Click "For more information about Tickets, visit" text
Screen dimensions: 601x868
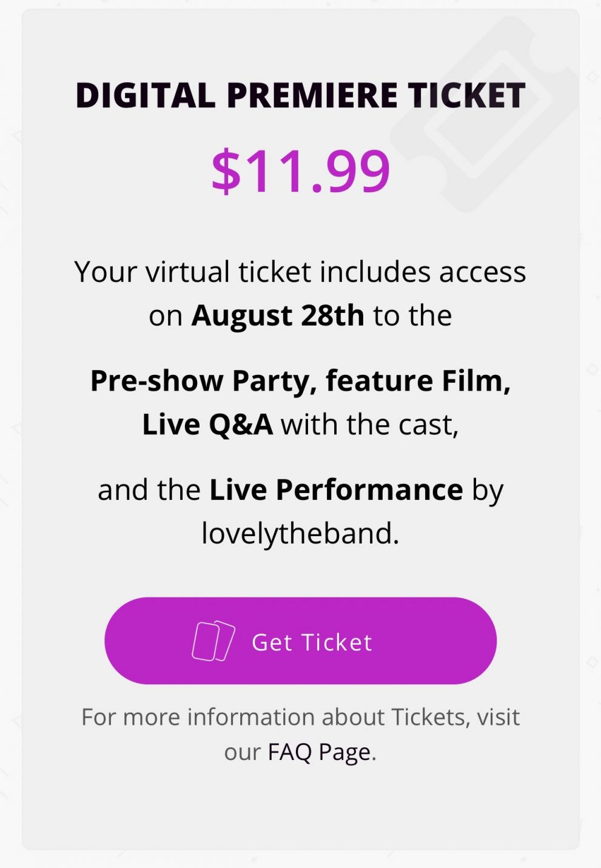[x=300, y=717]
